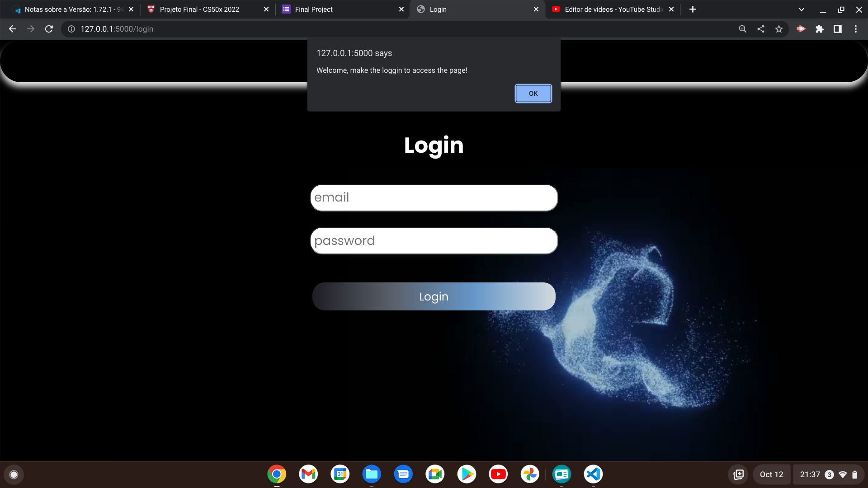This screenshot has height=488, width=868.
Task: Reload the page with the refresh icon
Action: coord(49,29)
